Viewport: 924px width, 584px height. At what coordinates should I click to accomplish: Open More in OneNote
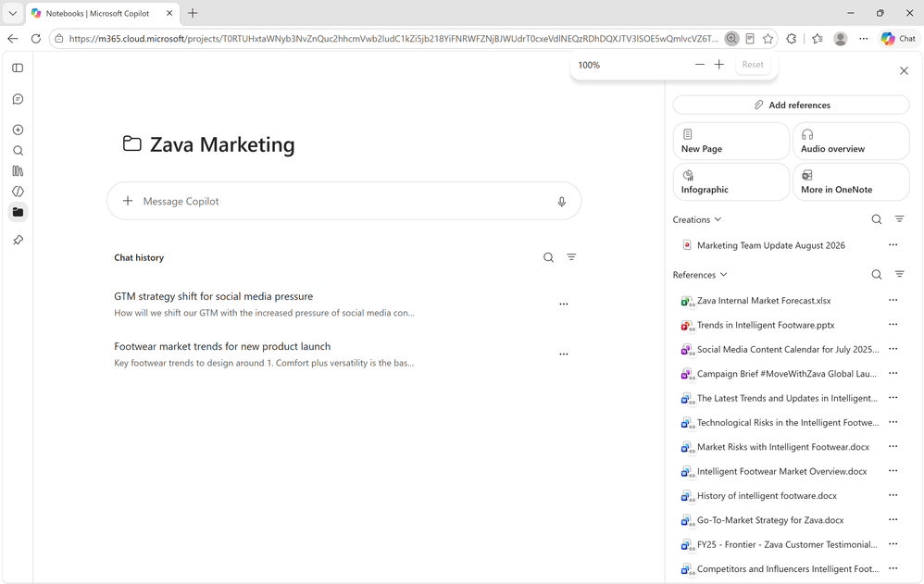(851, 182)
